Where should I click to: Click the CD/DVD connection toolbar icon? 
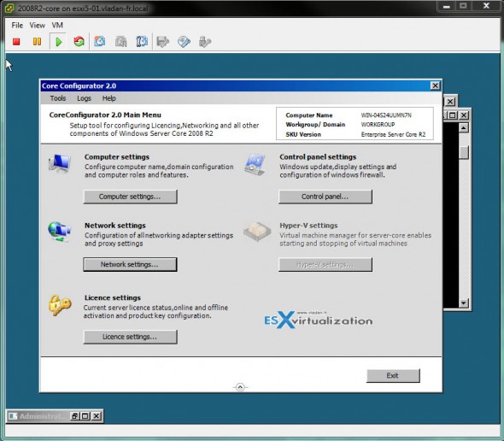[184, 42]
